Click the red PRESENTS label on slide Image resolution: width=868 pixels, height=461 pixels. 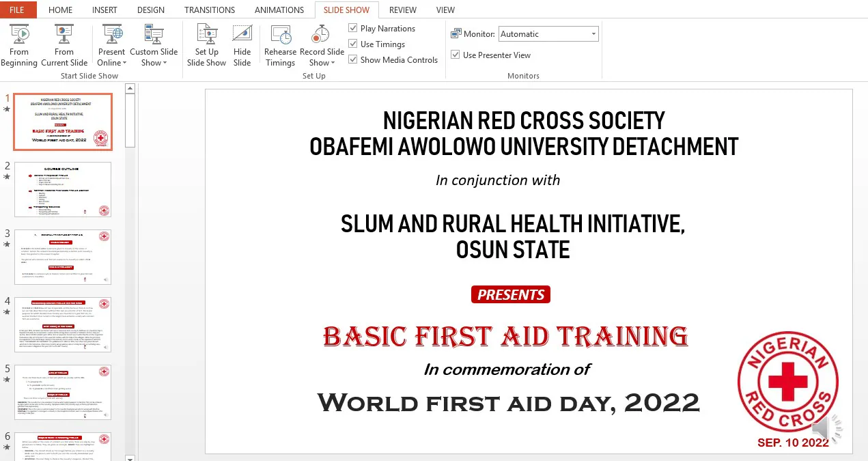click(511, 295)
